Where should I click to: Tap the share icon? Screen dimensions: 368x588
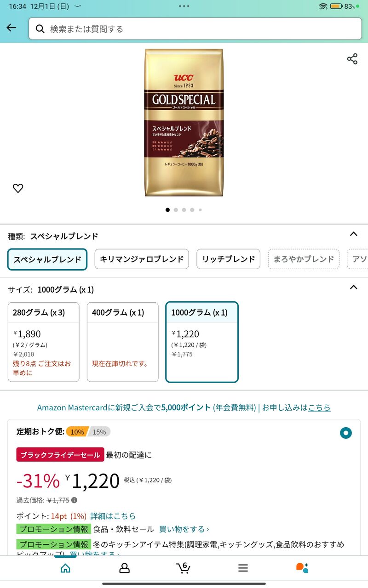(352, 59)
